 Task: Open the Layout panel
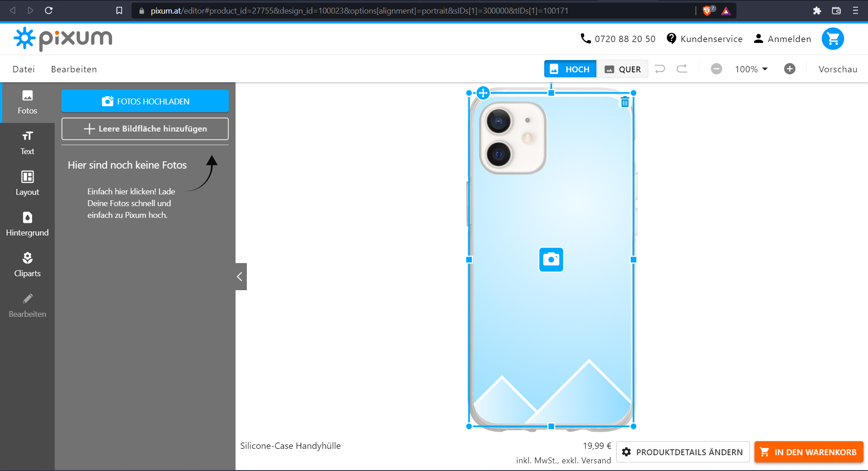(27, 184)
